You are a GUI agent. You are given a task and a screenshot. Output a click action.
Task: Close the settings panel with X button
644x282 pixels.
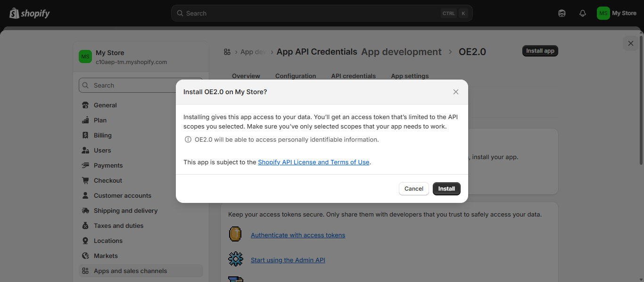click(x=630, y=43)
